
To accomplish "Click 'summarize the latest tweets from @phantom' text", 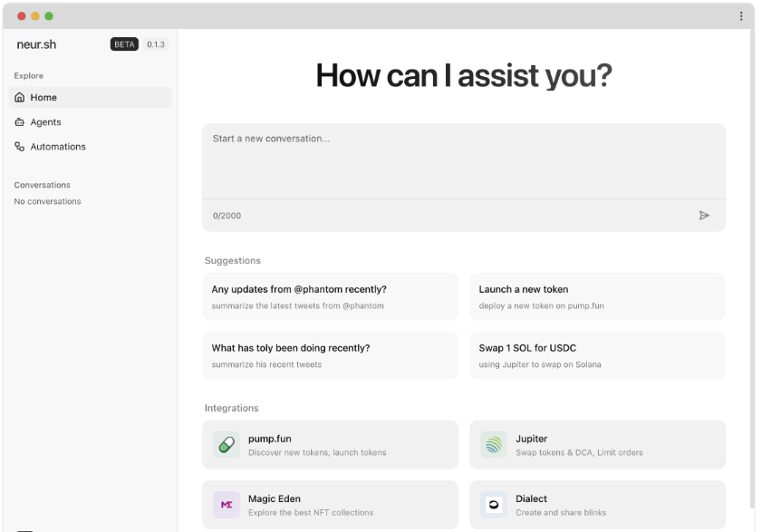I will click(x=298, y=305).
